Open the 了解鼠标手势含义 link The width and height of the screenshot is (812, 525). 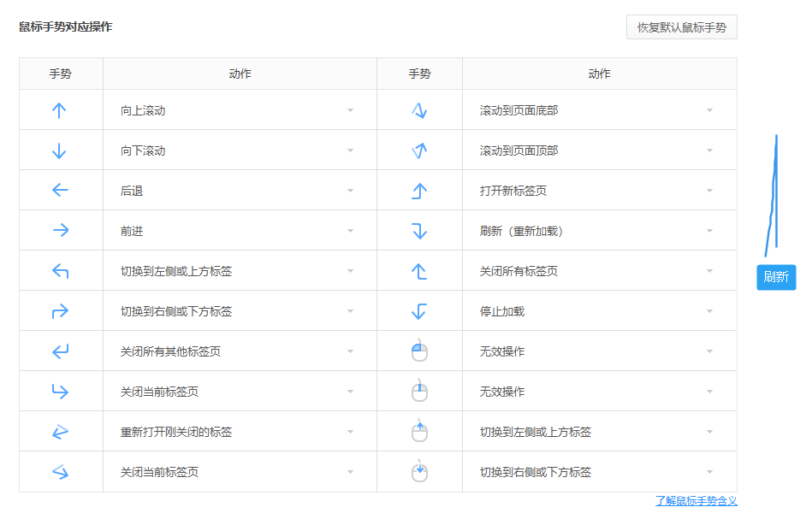coord(696,501)
